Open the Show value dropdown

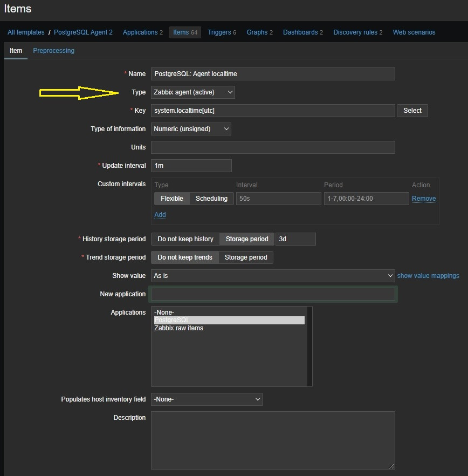(x=273, y=276)
